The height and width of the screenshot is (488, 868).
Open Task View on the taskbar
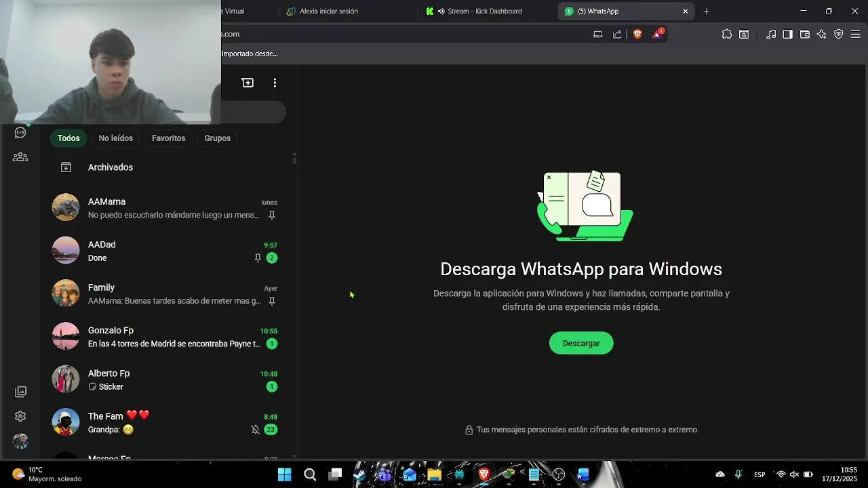coord(335,474)
